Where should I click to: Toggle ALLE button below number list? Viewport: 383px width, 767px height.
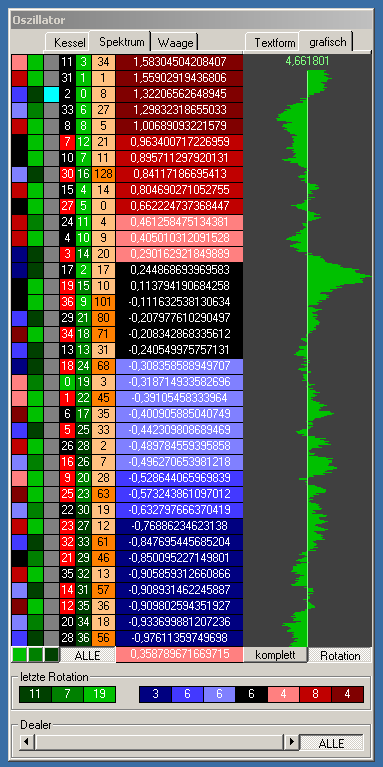[x=88, y=655]
